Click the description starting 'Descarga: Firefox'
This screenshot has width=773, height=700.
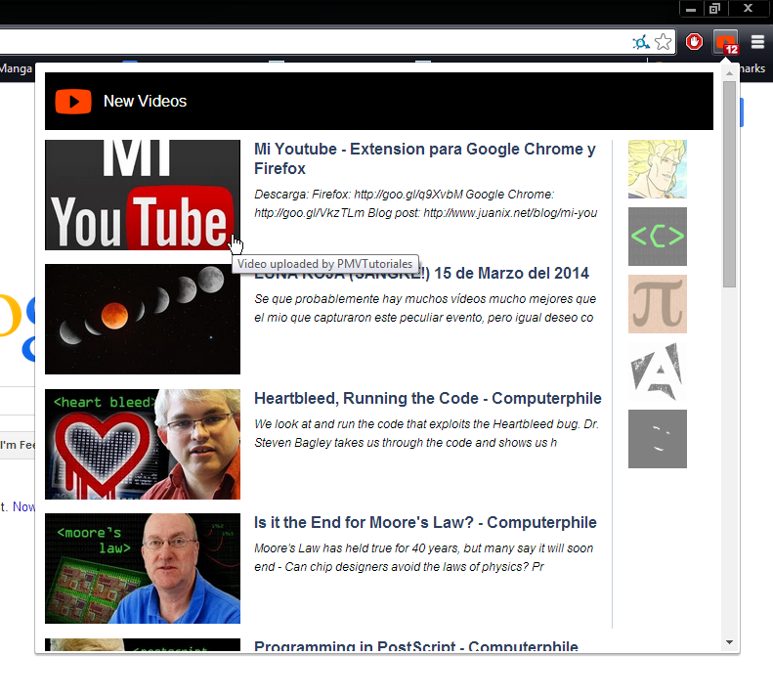coord(425,203)
